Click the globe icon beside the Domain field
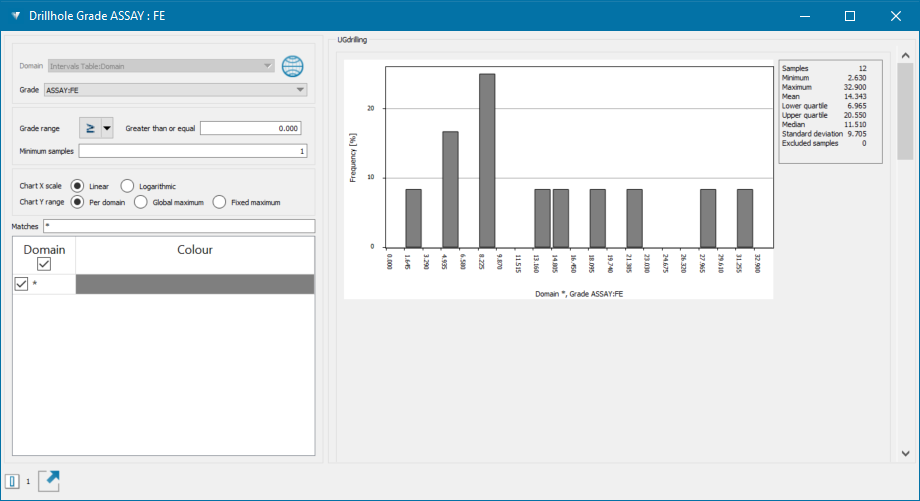 (x=292, y=67)
